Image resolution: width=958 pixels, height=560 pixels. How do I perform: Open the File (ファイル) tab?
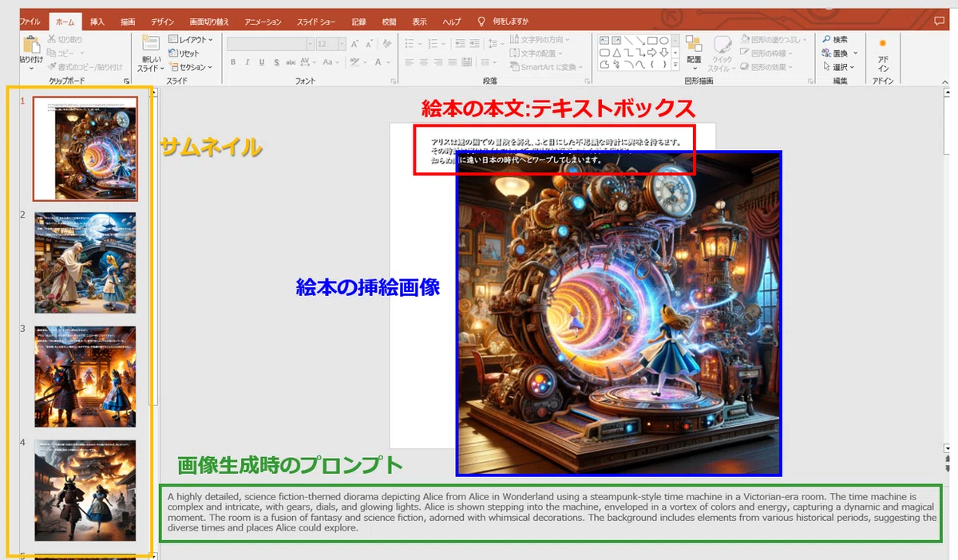[30, 22]
